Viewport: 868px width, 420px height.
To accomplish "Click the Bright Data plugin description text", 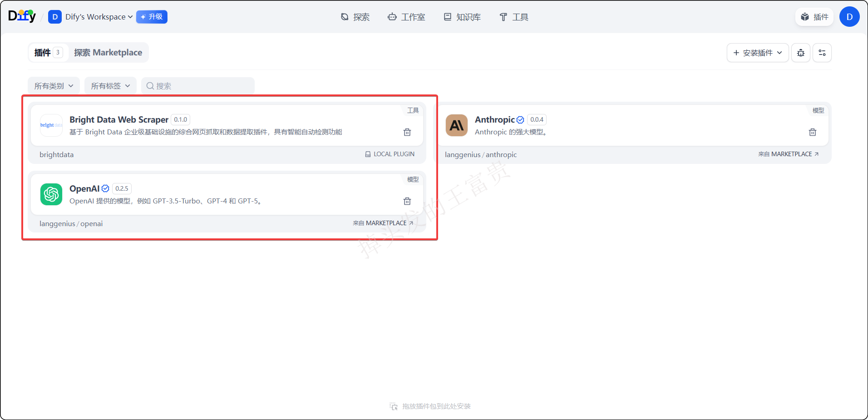I will pyautogui.click(x=206, y=132).
